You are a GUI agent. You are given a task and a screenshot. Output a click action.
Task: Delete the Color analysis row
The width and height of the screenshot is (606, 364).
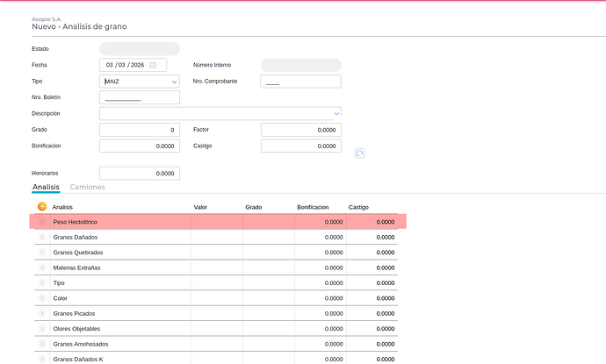(x=41, y=298)
